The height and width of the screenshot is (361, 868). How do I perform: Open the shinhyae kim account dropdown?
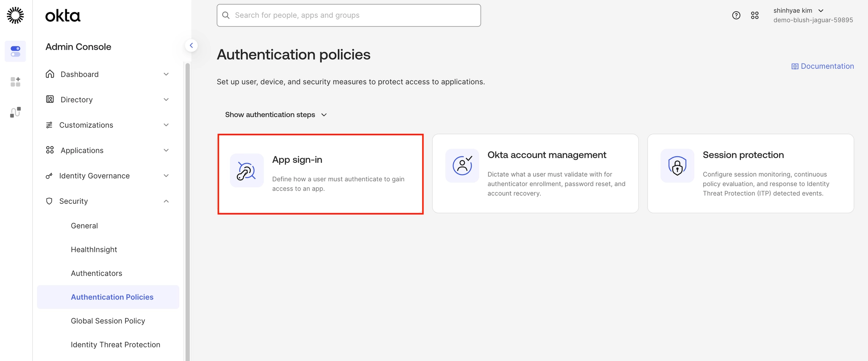(x=798, y=11)
